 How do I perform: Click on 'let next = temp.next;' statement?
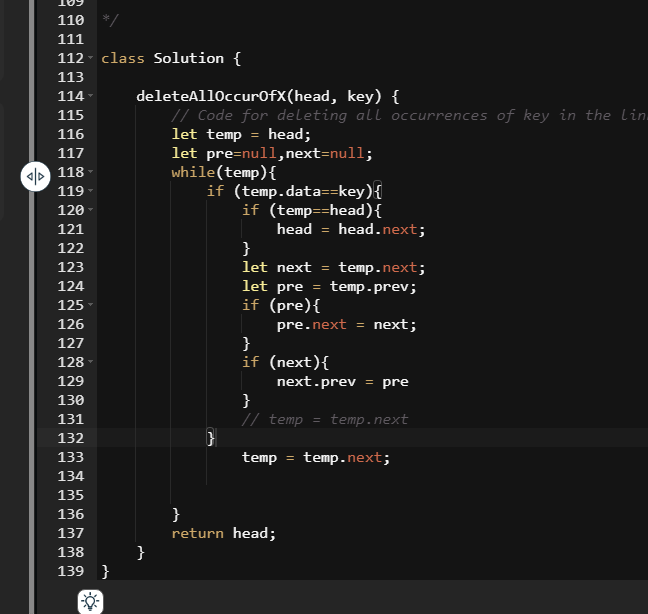(x=334, y=267)
